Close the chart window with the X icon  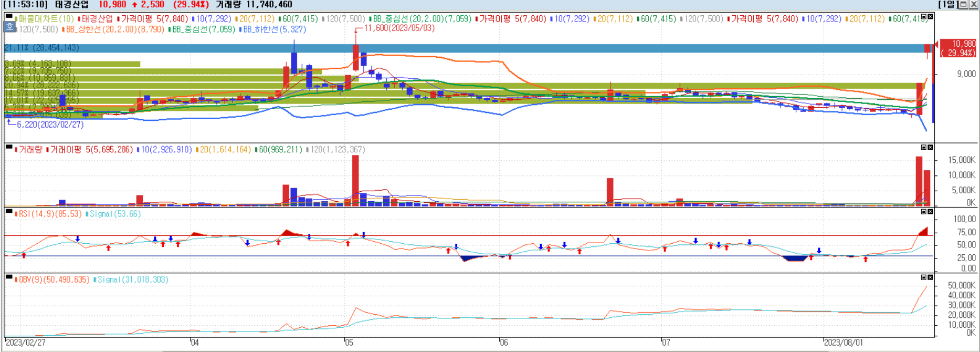coord(973,4)
